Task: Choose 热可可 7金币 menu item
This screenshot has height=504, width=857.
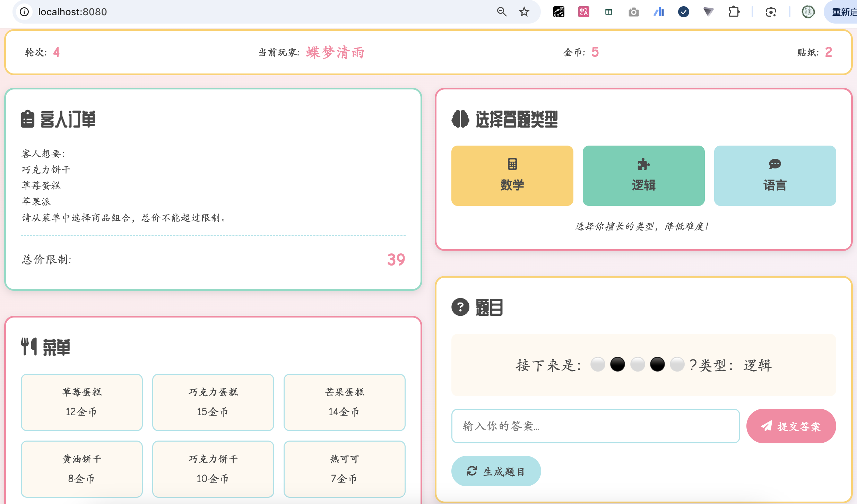Action: 344,469
